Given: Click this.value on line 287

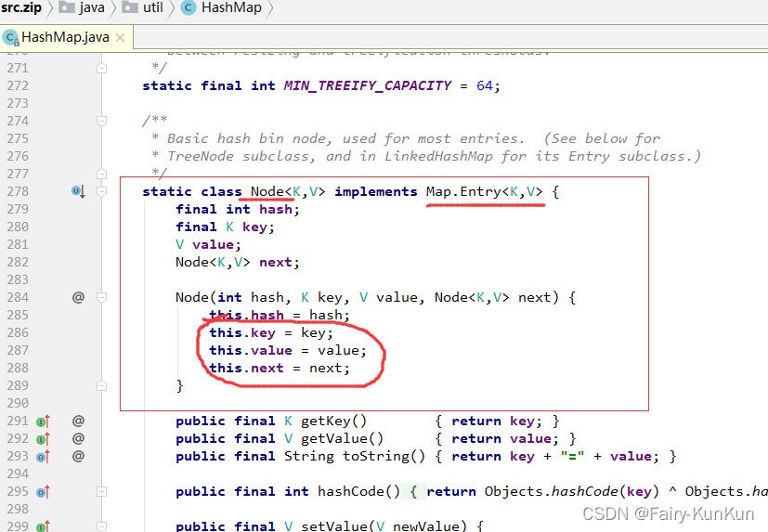Looking at the screenshot, I should click(x=251, y=350).
